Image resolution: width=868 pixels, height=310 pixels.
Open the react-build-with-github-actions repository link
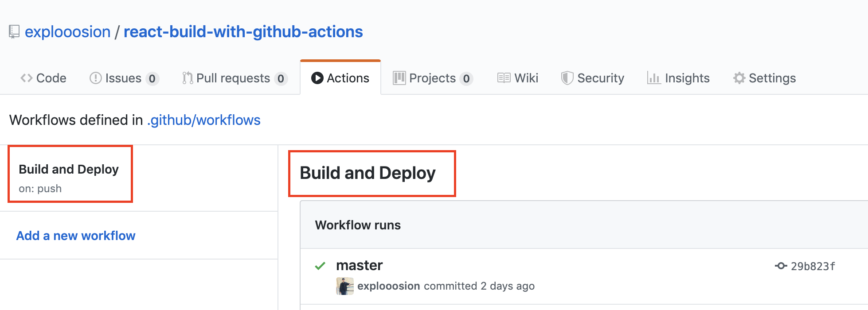pyautogui.click(x=243, y=32)
